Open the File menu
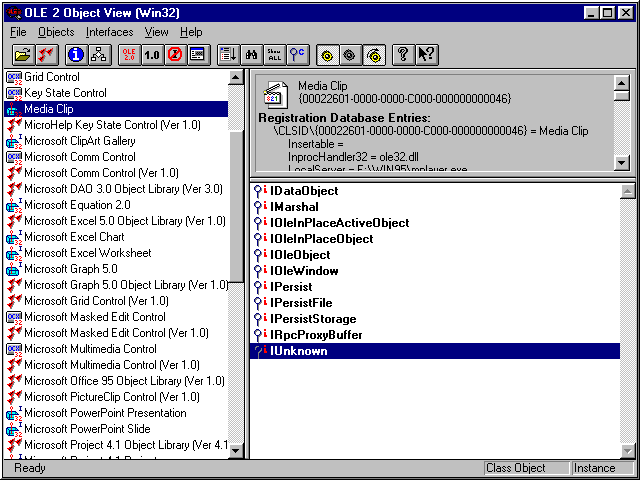This screenshot has height=480, width=640. click(18, 32)
